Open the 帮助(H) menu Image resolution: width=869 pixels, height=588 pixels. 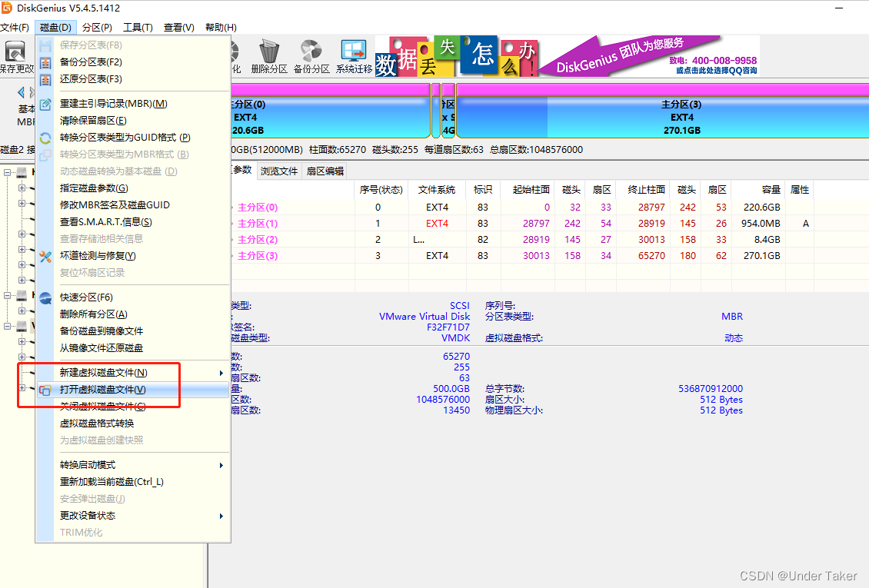(x=221, y=27)
